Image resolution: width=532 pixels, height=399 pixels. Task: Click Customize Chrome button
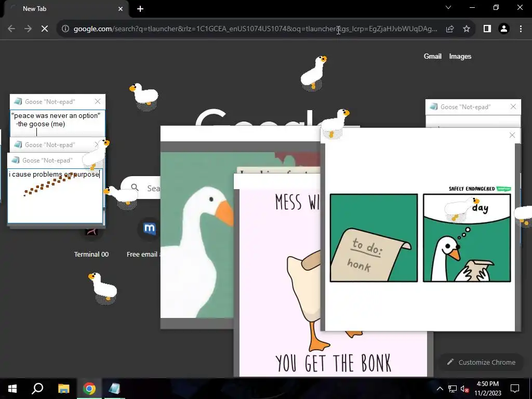(x=482, y=362)
